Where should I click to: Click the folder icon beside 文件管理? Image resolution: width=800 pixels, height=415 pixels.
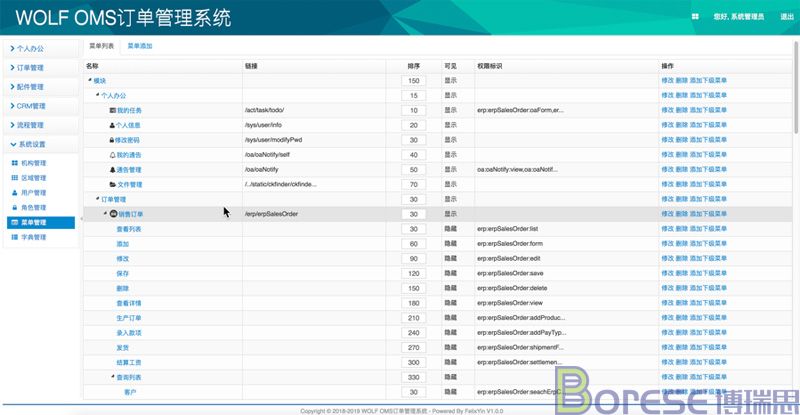pos(113,184)
